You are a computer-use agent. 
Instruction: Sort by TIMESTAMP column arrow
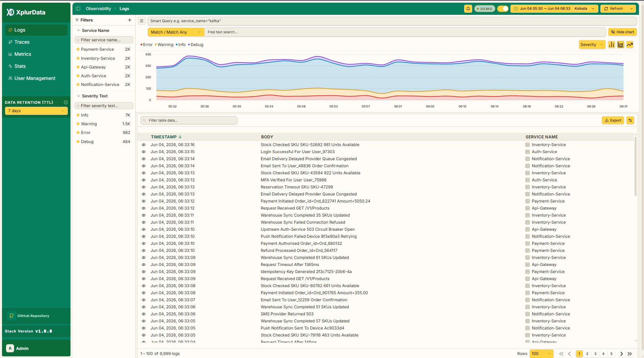point(180,137)
